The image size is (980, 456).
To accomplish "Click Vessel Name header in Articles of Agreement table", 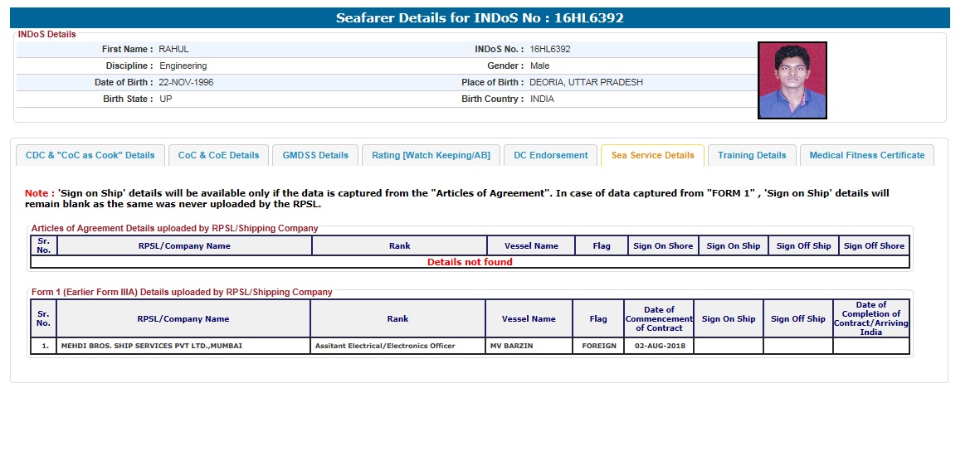I will [x=531, y=245].
